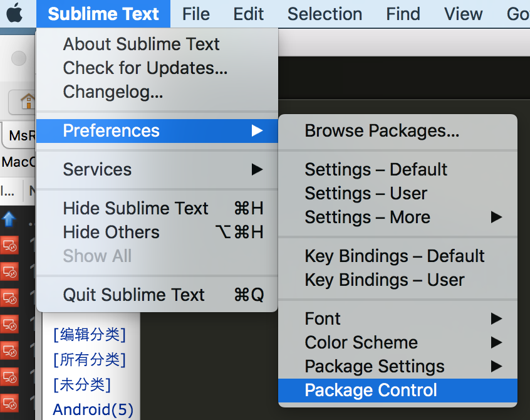Image resolution: width=530 pixels, height=420 pixels.
Task: Expand the Font submenu
Action: click(x=397, y=318)
